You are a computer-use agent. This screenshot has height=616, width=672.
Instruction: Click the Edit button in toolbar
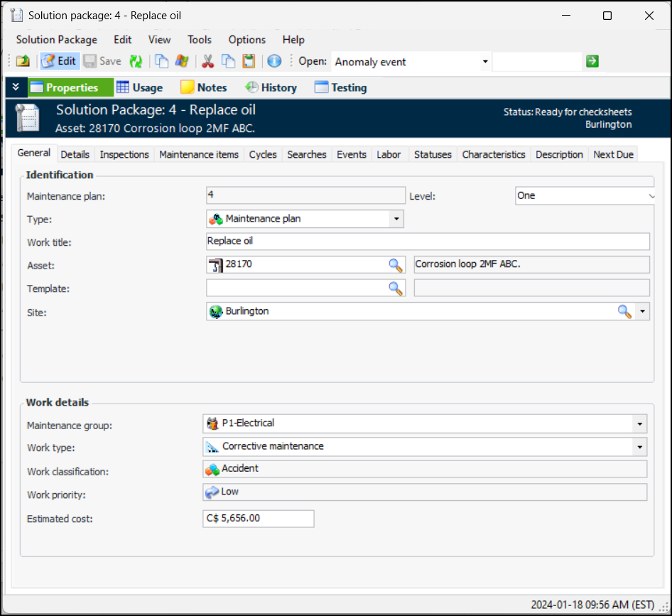point(59,61)
